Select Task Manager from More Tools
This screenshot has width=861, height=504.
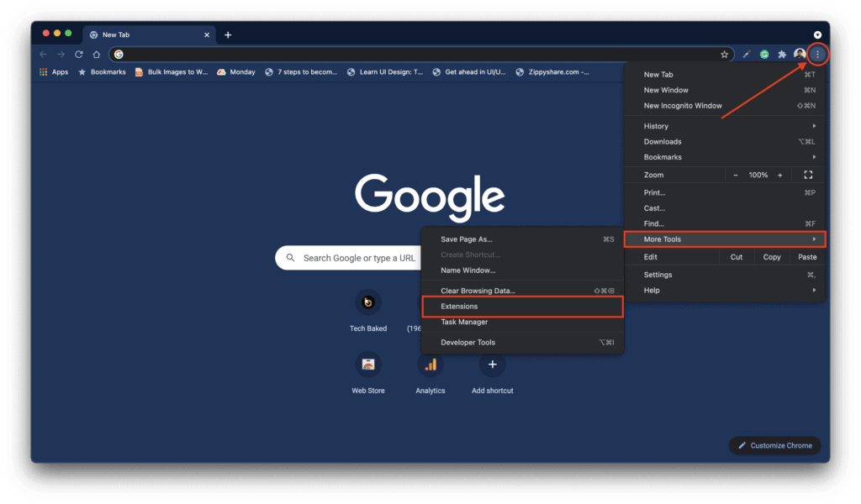click(x=463, y=322)
